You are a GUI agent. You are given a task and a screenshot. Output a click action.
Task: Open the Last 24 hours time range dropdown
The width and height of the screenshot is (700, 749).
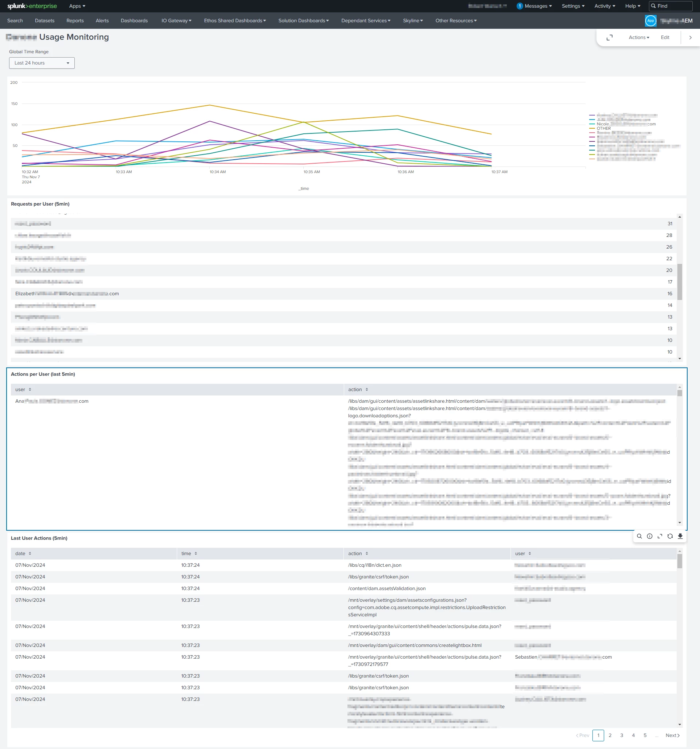pyautogui.click(x=42, y=63)
